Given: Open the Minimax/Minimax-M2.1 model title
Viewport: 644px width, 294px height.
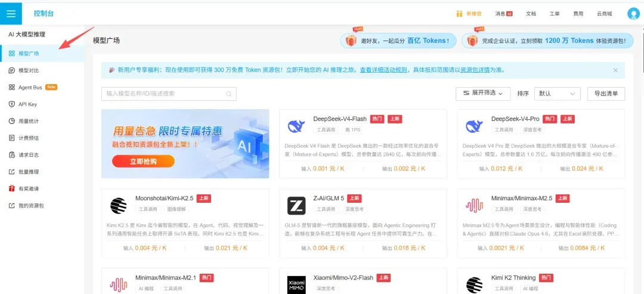Looking at the screenshot, I should (x=166, y=278).
